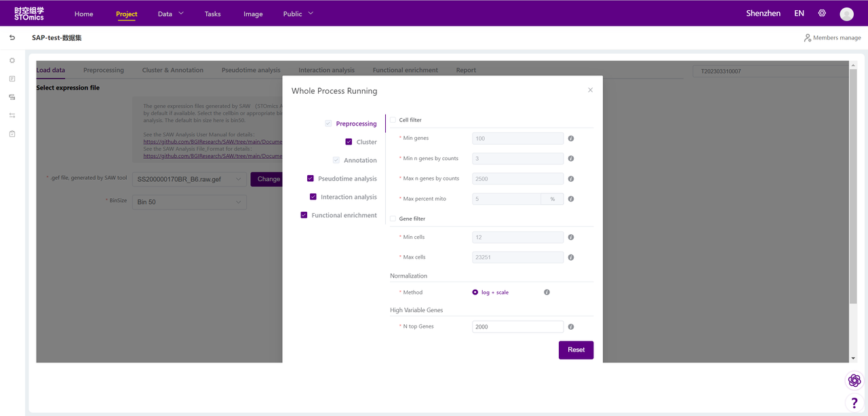Select the log + scale radio button
868x416 pixels.
point(475,292)
